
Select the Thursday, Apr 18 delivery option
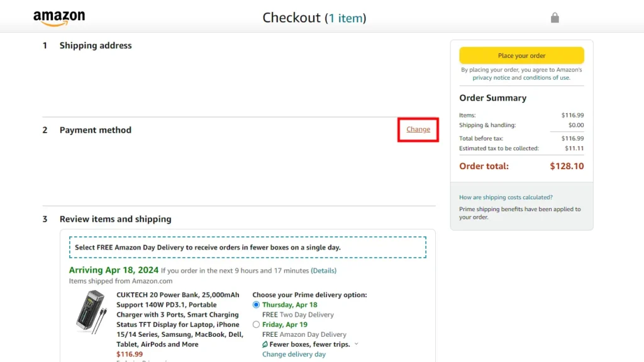[x=256, y=305]
